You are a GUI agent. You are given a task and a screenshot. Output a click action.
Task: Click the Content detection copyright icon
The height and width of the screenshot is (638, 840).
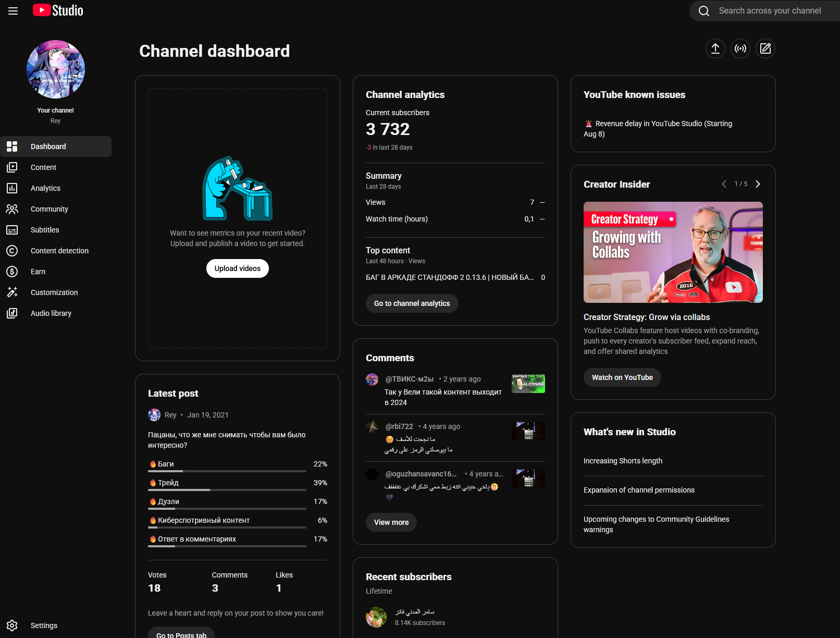(12, 251)
